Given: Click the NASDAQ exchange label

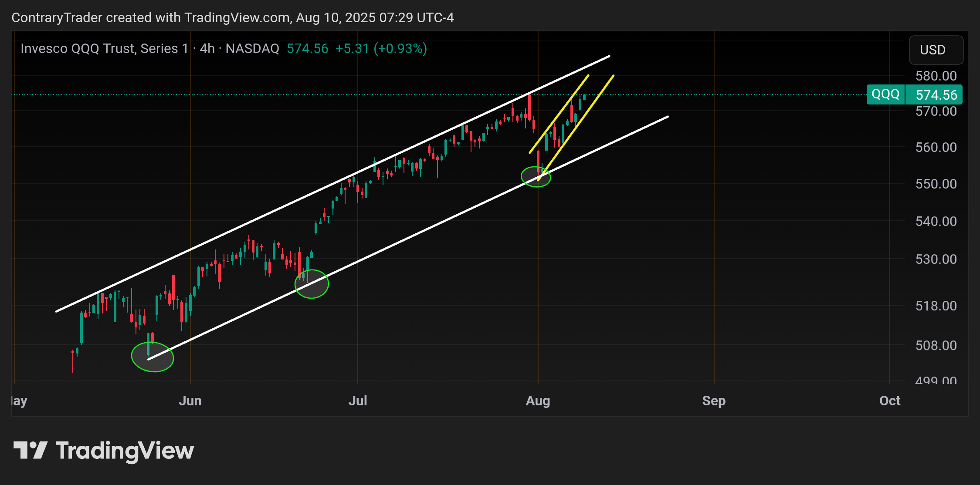Looking at the screenshot, I should [x=252, y=48].
